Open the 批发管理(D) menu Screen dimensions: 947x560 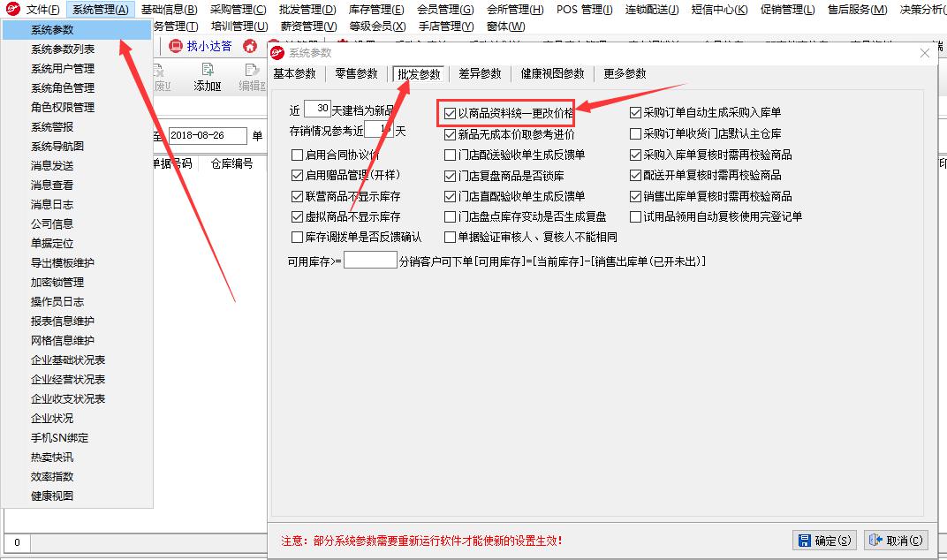point(307,10)
